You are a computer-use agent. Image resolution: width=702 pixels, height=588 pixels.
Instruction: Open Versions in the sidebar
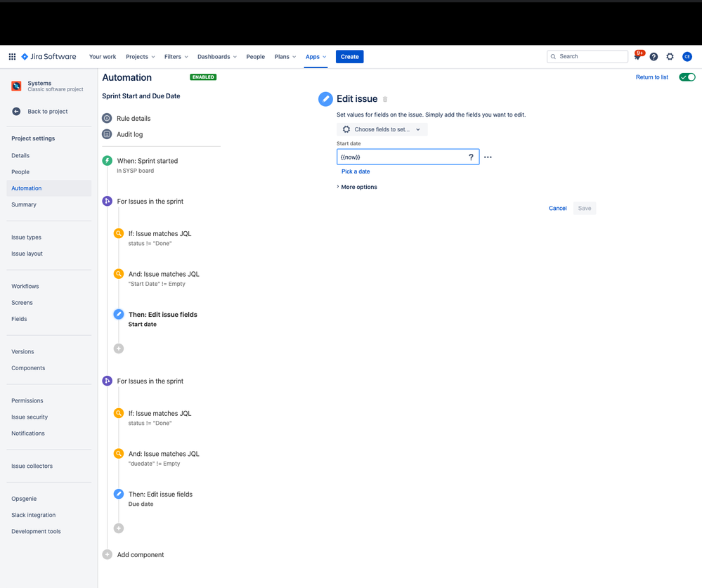pyautogui.click(x=22, y=352)
